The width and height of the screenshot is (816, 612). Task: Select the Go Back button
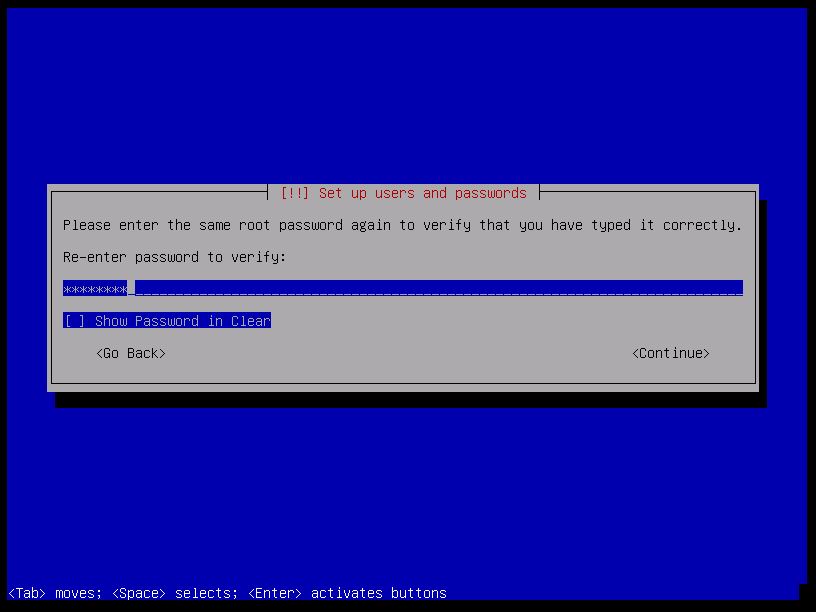click(x=131, y=353)
